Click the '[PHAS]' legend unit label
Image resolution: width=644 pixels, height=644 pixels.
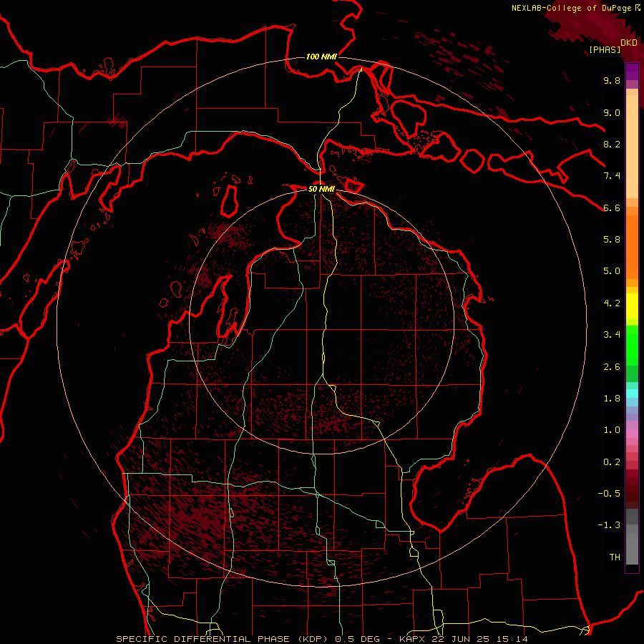pyautogui.click(x=605, y=50)
